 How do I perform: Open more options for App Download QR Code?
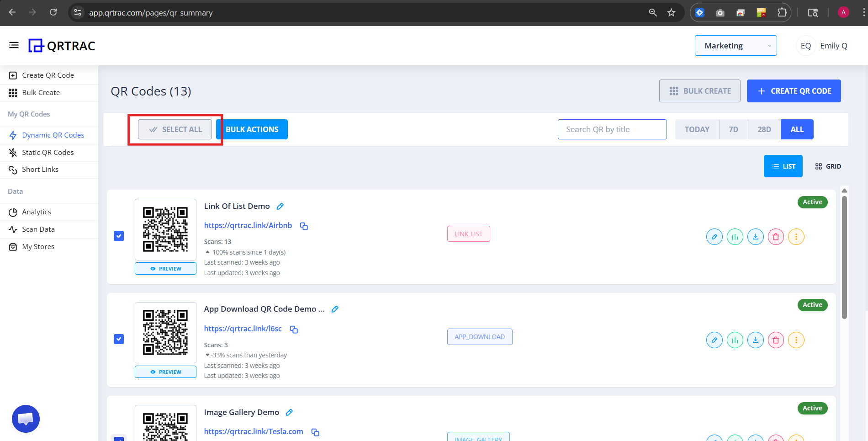click(796, 340)
